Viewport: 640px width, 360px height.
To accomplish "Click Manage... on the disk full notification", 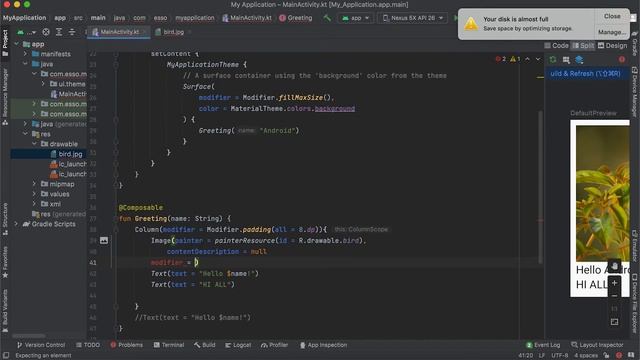I will (x=612, y=32).
